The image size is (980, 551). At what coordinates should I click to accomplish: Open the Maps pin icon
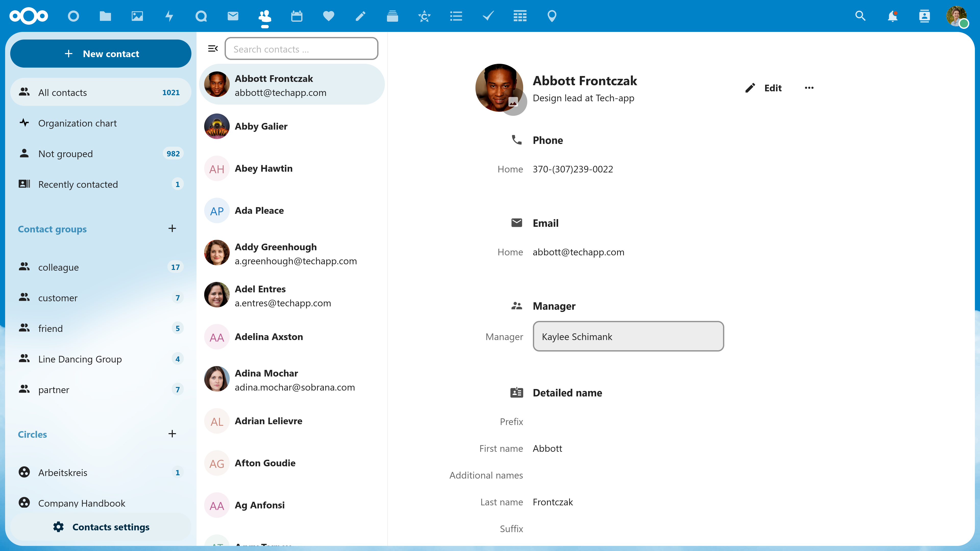pyautogui.click(x=552, y=16)
